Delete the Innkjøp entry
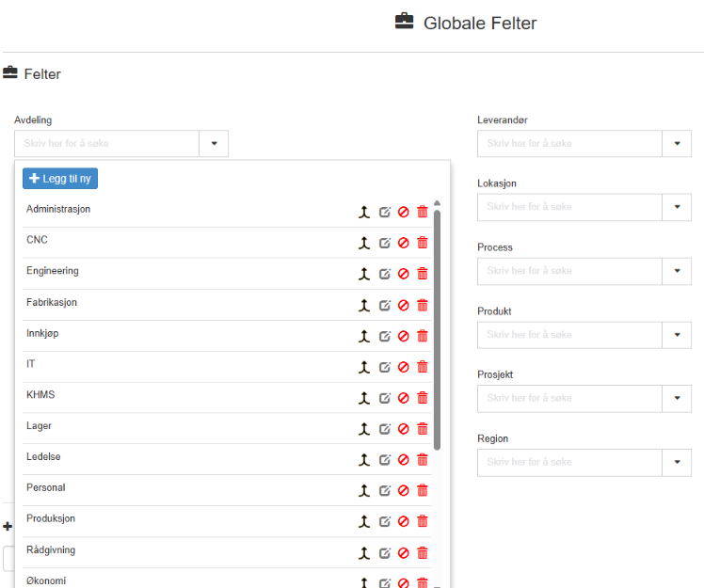Viewport: 704px width, 588px height. [423, 336]
